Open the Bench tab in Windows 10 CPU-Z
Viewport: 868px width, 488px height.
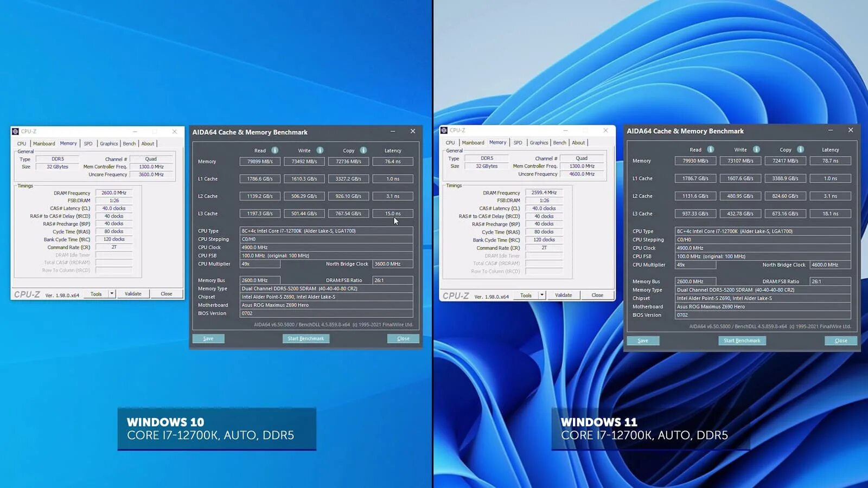pos(129,144)
